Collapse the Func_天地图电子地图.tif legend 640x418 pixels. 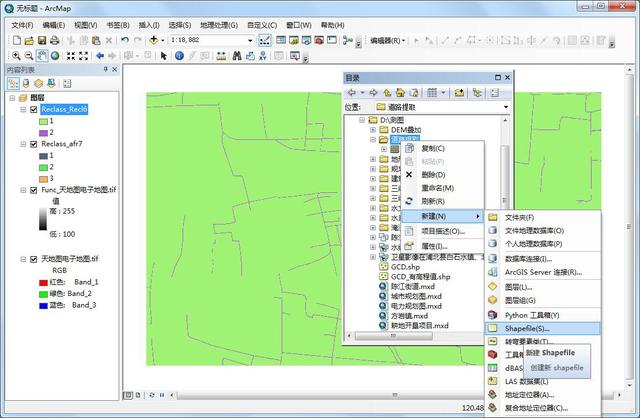[x=23, y=190]
